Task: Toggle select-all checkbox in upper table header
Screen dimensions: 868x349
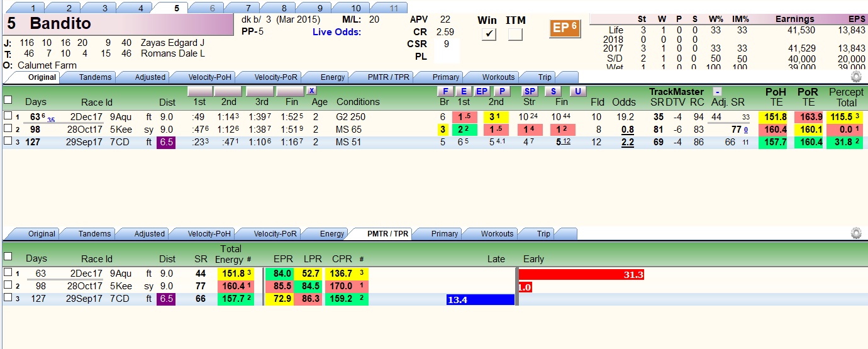Action: pos(8,99)
